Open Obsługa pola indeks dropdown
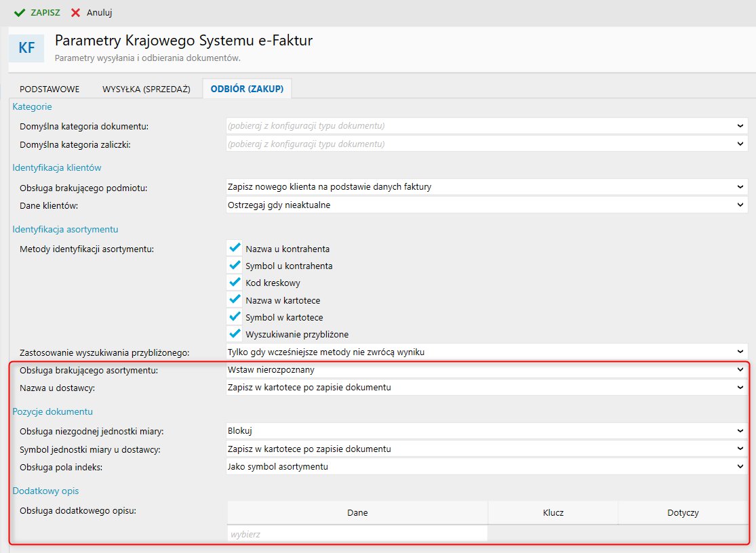Viewport: 756px width, 553px height. click(x=486, y=466)
